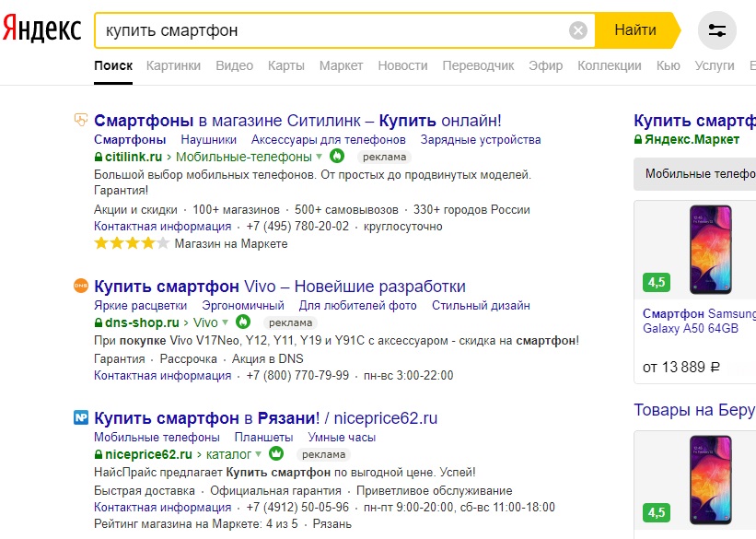Click the lock icon before citilink.ru
The height and width of the screenshot is (539, 756).
coord(99,157)
